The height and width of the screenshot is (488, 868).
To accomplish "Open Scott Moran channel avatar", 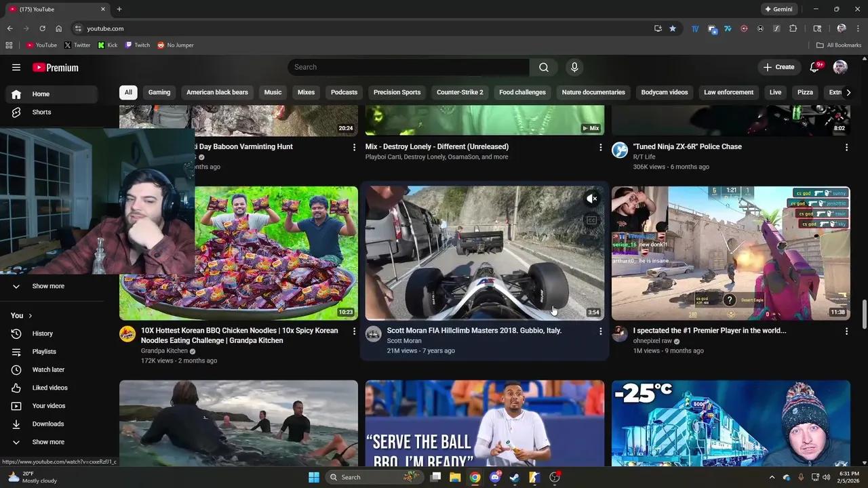I will (x=374, y=333).
